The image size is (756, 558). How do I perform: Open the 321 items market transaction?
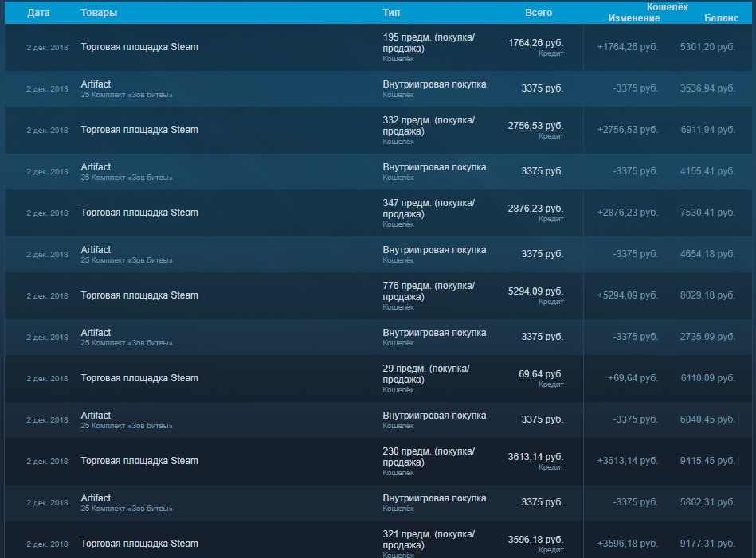click(x=139, y=544)
